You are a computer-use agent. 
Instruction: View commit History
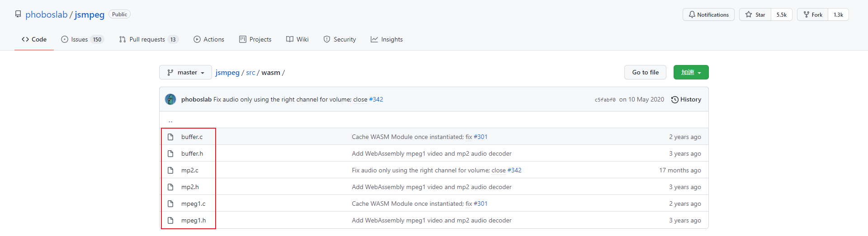click(x=686, y=99)
